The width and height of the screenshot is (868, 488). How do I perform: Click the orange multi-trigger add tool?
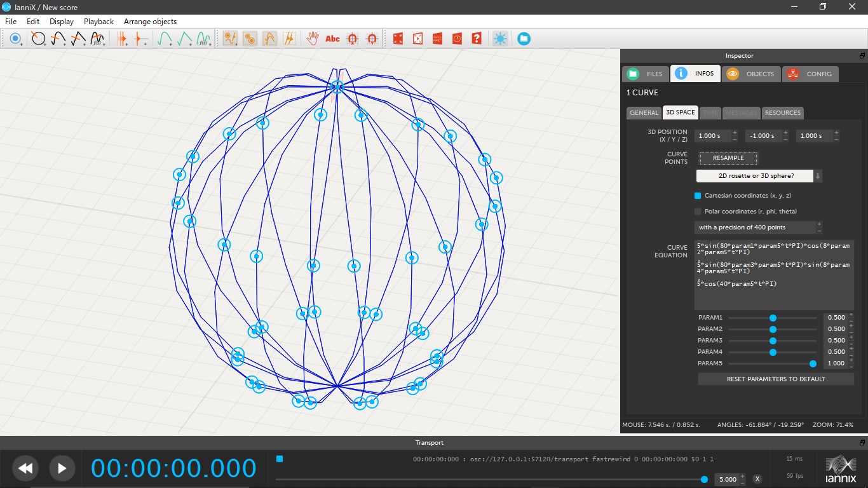pos(121,39)
